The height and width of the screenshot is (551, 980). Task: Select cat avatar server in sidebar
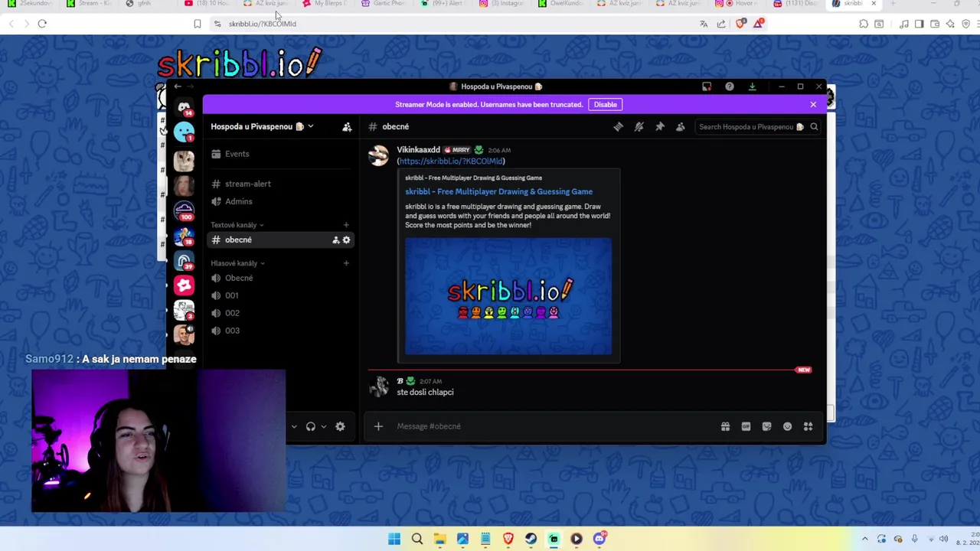[184, 160]
